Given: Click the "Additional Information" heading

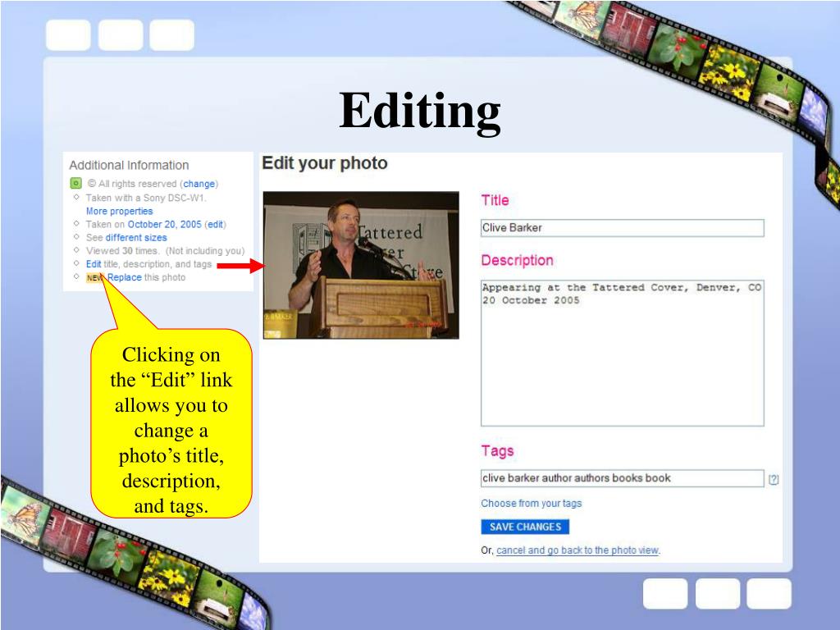Looking at the screenshot, I should pos(129,165).
